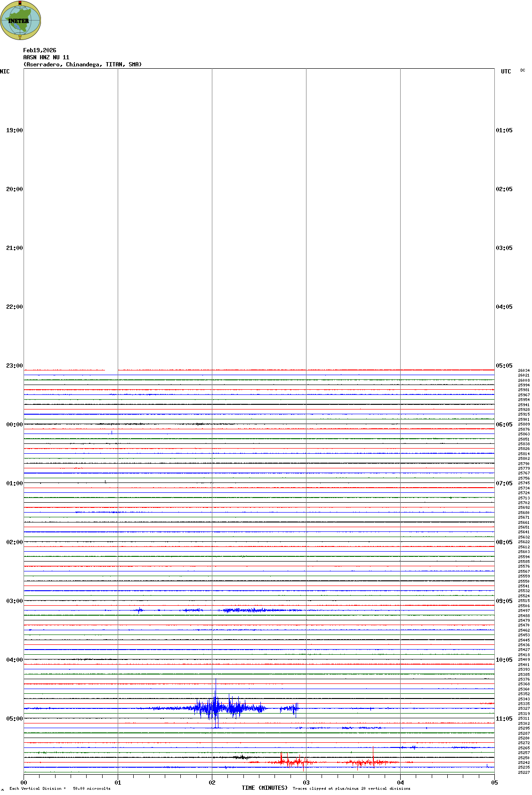Image resolution: width=532 pixels, height=795 pixels.
Task: Click the Feb19,2026 date text
Action: click(x=40, y=50)
